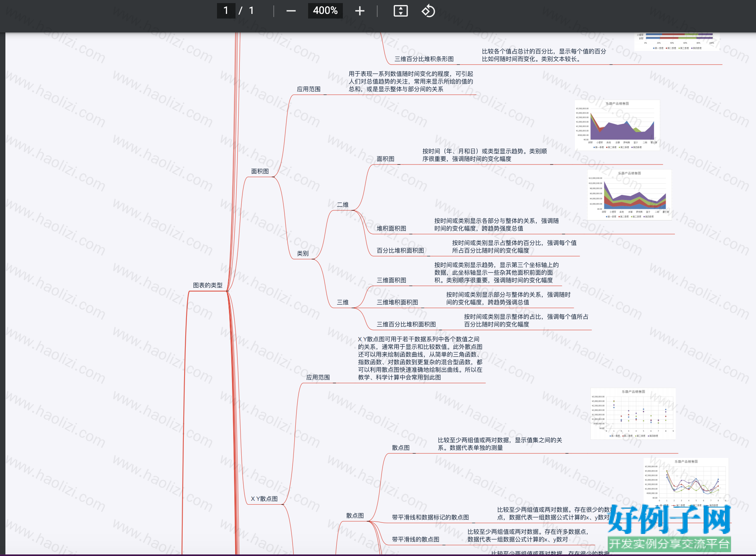756x556 pixels.
Task: Click the 二维 node
Action: coord(343,205)
